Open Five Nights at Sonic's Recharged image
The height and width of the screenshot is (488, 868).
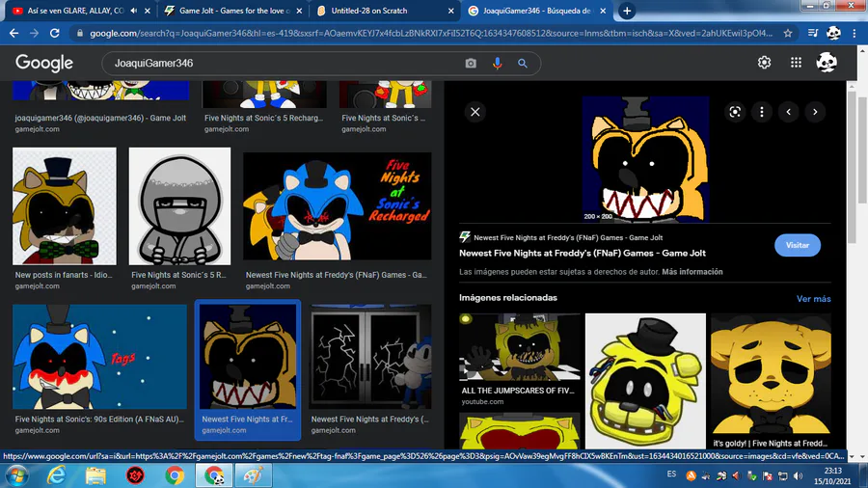pos(338,205)
